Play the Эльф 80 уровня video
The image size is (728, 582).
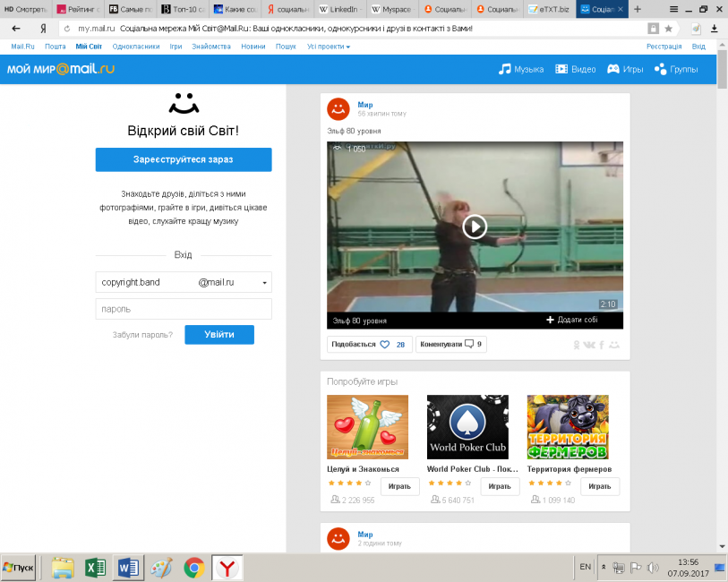tap(475, 227)
